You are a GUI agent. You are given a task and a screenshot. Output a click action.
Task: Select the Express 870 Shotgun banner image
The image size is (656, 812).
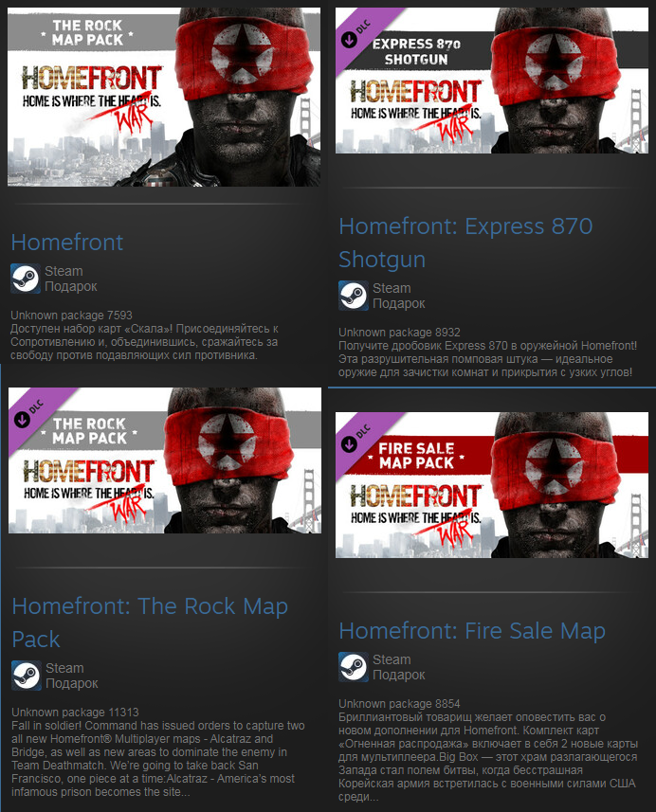[492, 81]
